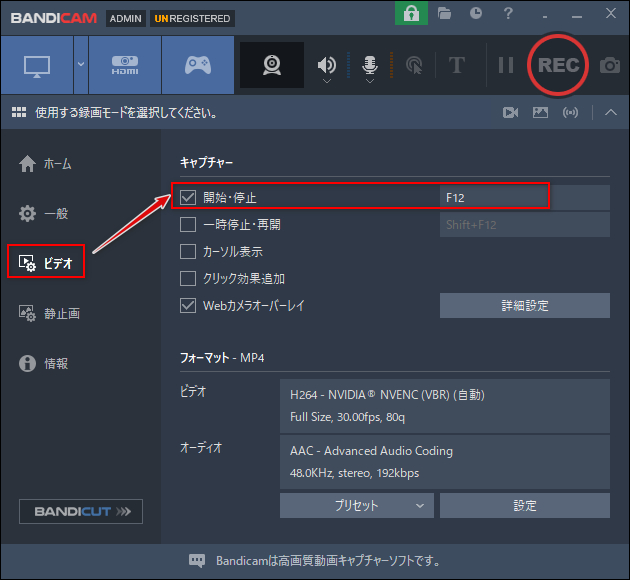Collapse panel with up chevron
Screen dimensions: 630x580
point(611,112)
